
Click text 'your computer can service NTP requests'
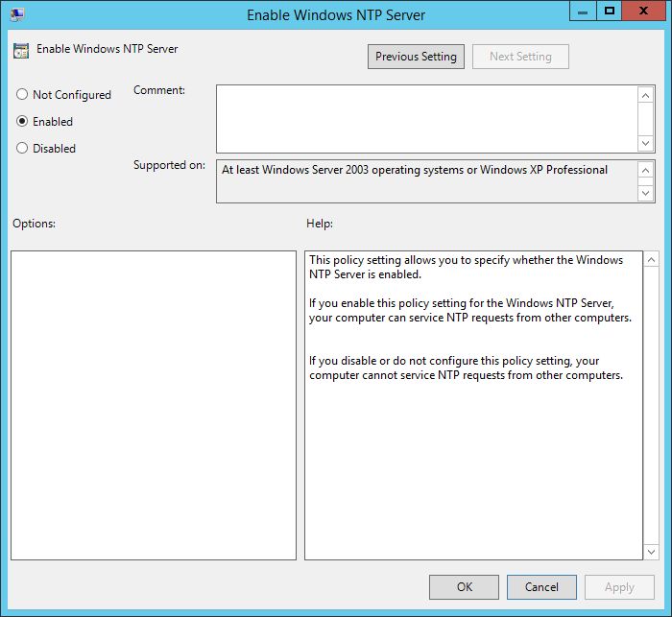(x=412, y=318)
